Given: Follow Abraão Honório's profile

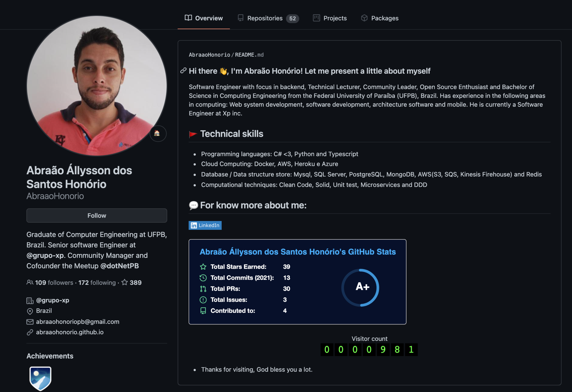Looking at the screenshot, I should coord(97,215).
